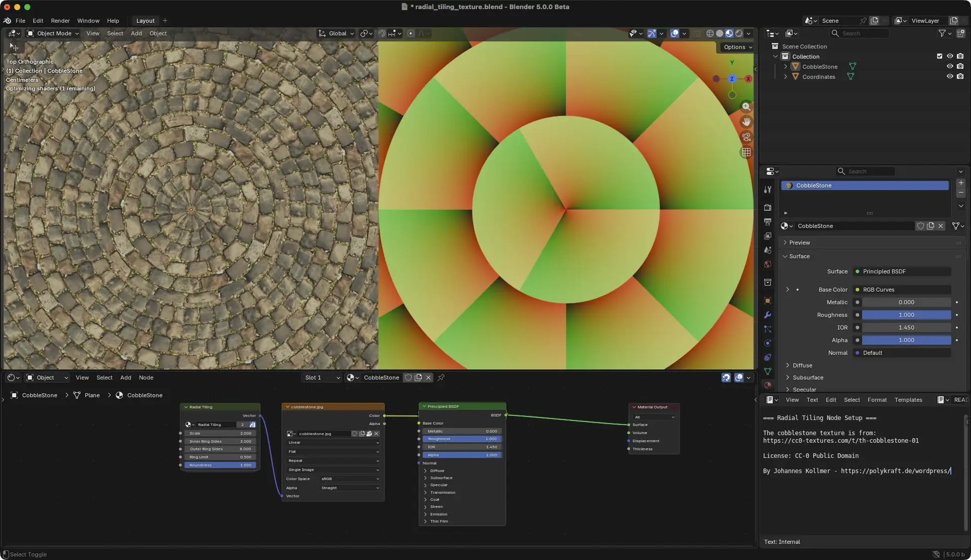This screenshot has height=560, width=971.
Task: Uncheck the Collection checkbox in the outliner
Action: tap(940, 56)
